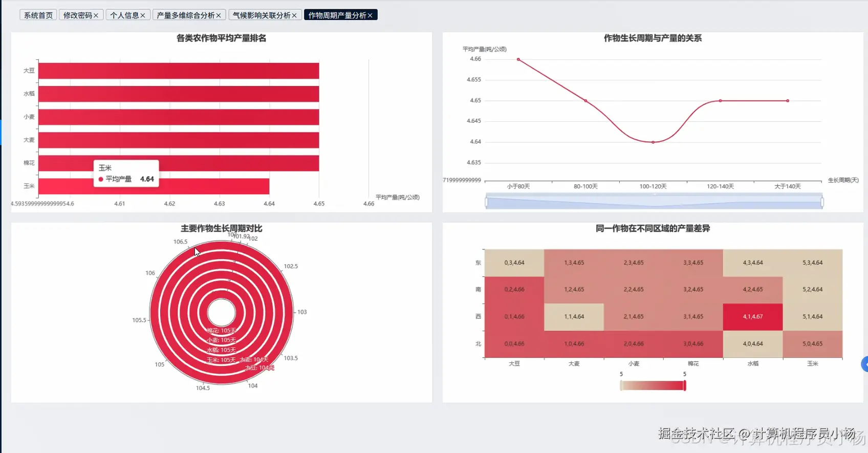Image resolution: width=868 pixels, height=453 pixels.
Task: Click heatmap cell 5,2,4.64
Action: click(813, 290)
